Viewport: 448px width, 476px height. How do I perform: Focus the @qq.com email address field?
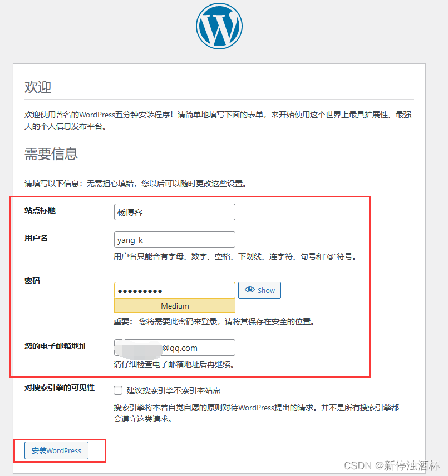pos(175,348)
